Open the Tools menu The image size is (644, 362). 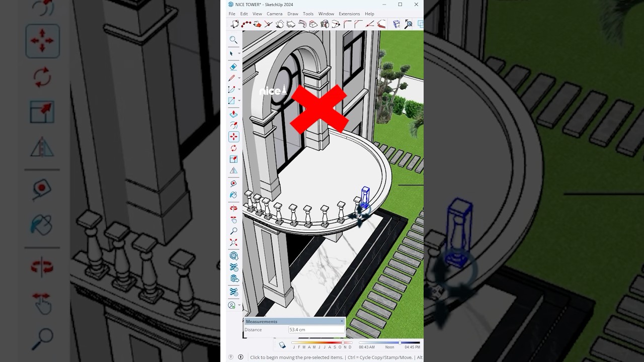point(308,14)
